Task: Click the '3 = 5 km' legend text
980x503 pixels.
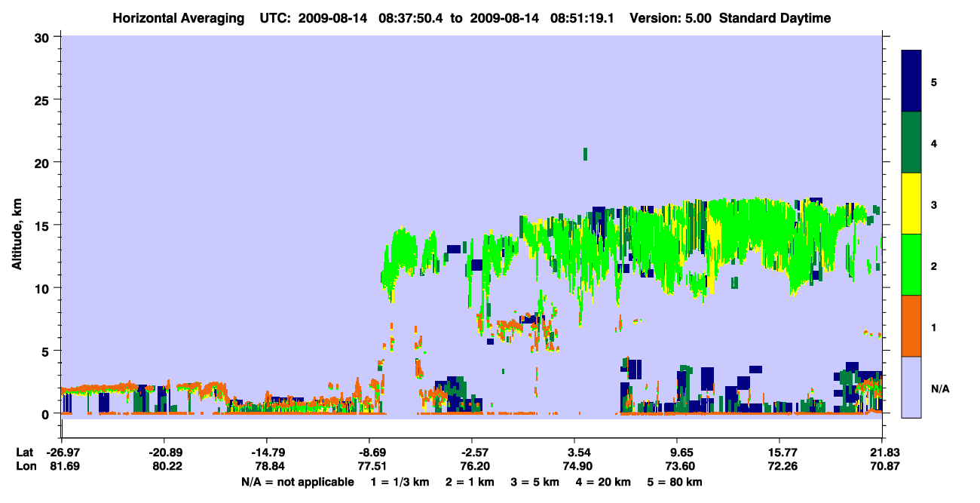Action: (536, 482)
